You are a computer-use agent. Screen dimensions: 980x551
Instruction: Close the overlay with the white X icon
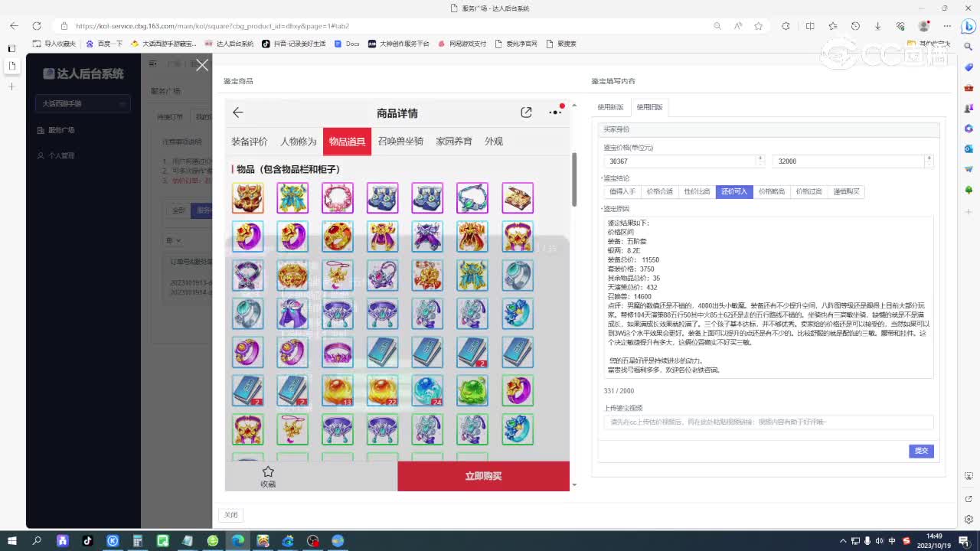click(202, 65)
